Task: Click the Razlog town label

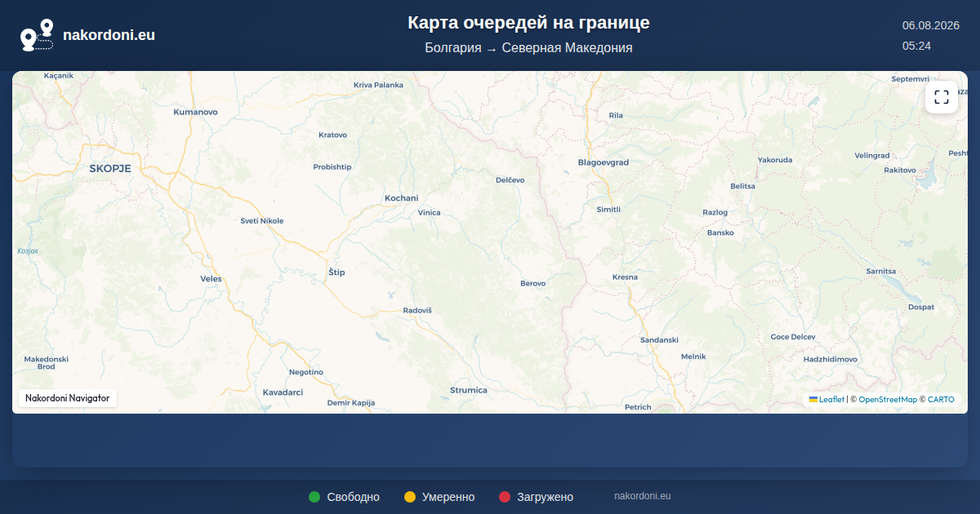Action: point(715,213)
